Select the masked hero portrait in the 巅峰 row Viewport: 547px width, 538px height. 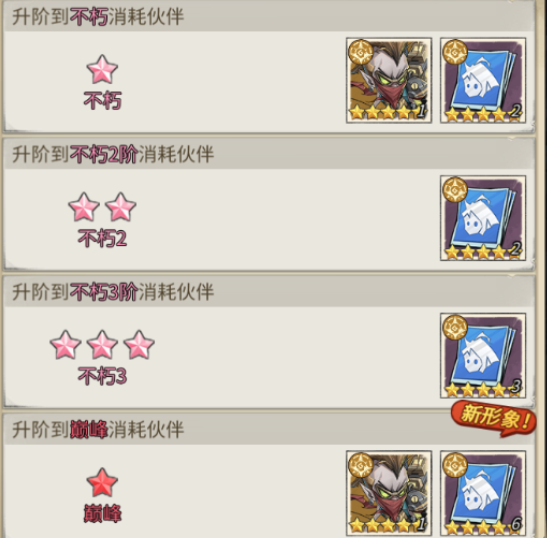click(x=389, y=493)
